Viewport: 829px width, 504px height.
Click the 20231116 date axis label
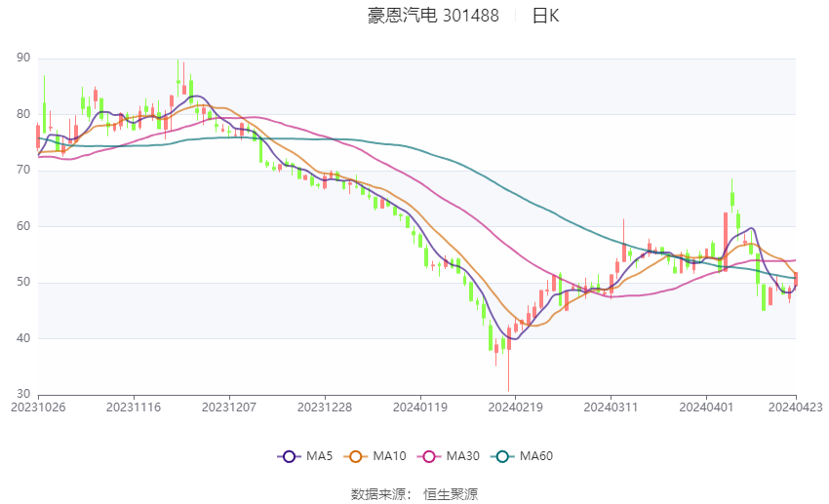[134, 406]
